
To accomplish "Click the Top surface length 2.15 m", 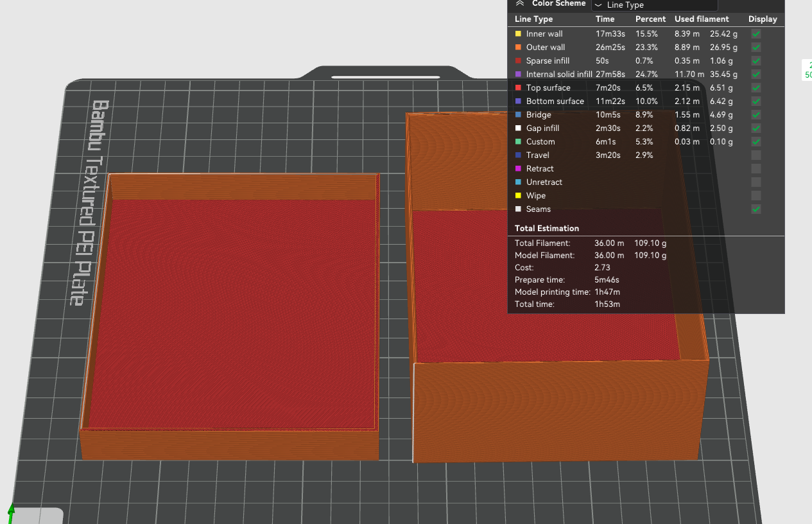I will coord(687,87).
